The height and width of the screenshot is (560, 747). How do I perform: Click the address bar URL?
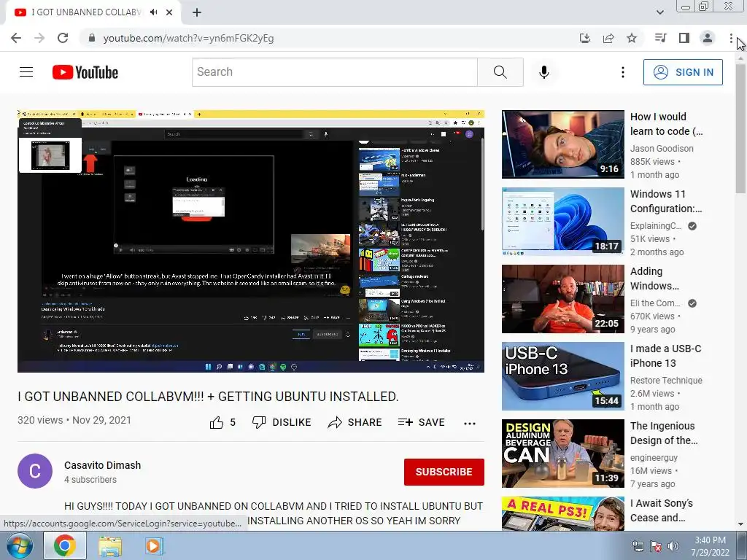[188, 38]
